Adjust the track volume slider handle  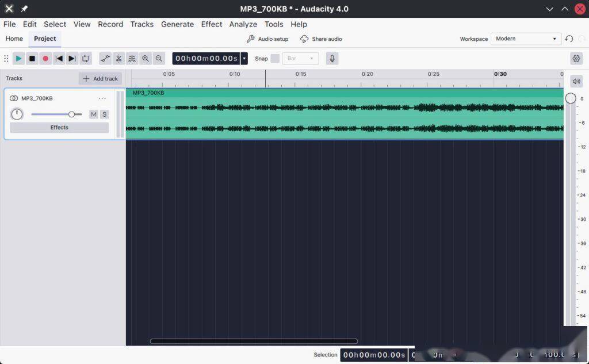click(71, 114)
